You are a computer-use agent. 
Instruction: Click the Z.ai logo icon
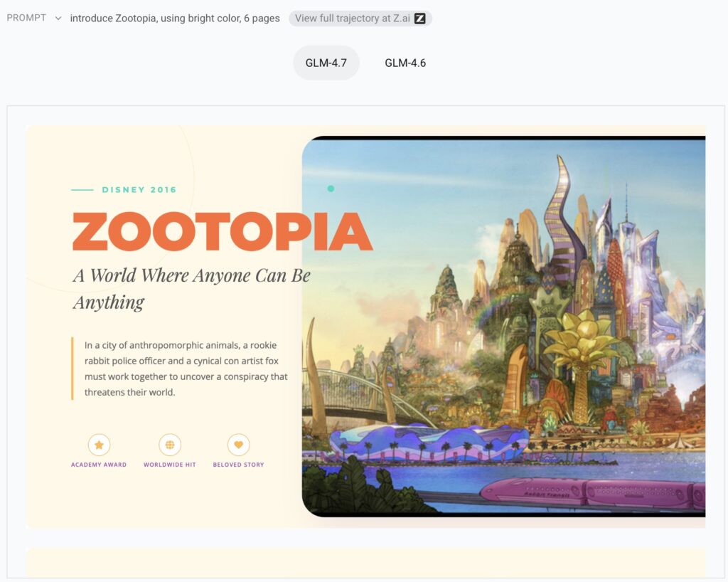420,18
